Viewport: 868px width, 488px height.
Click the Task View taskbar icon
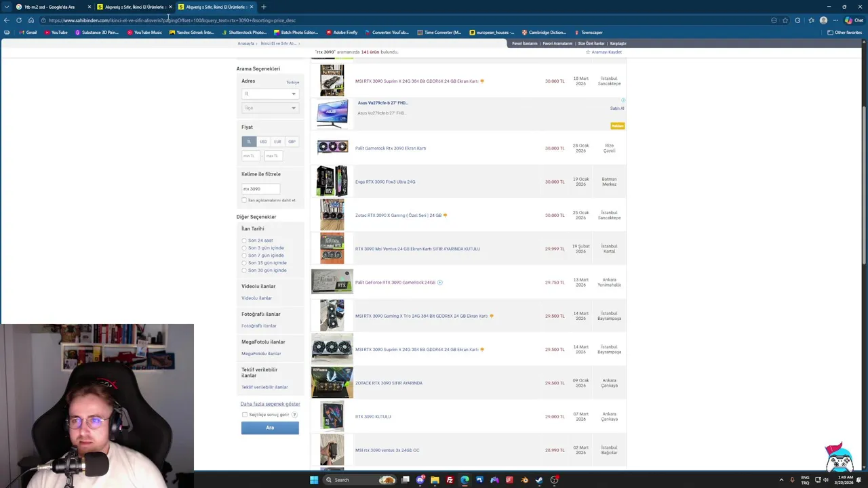tap(405, 480)
